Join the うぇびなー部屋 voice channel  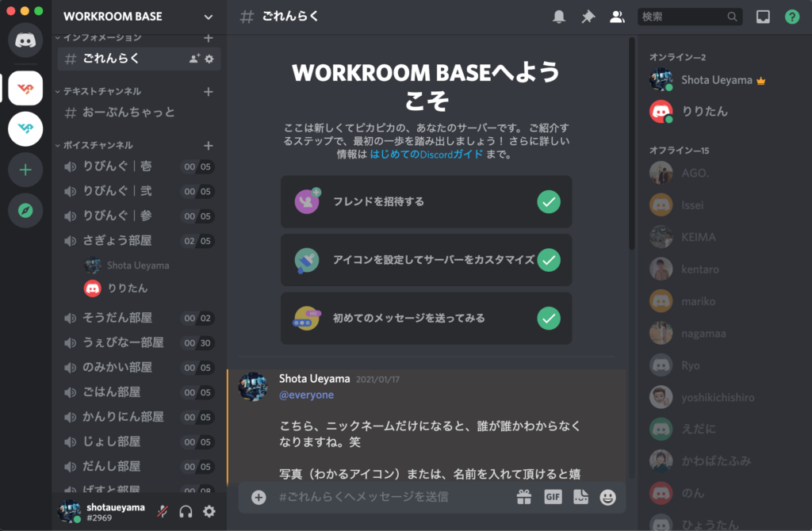140,342
